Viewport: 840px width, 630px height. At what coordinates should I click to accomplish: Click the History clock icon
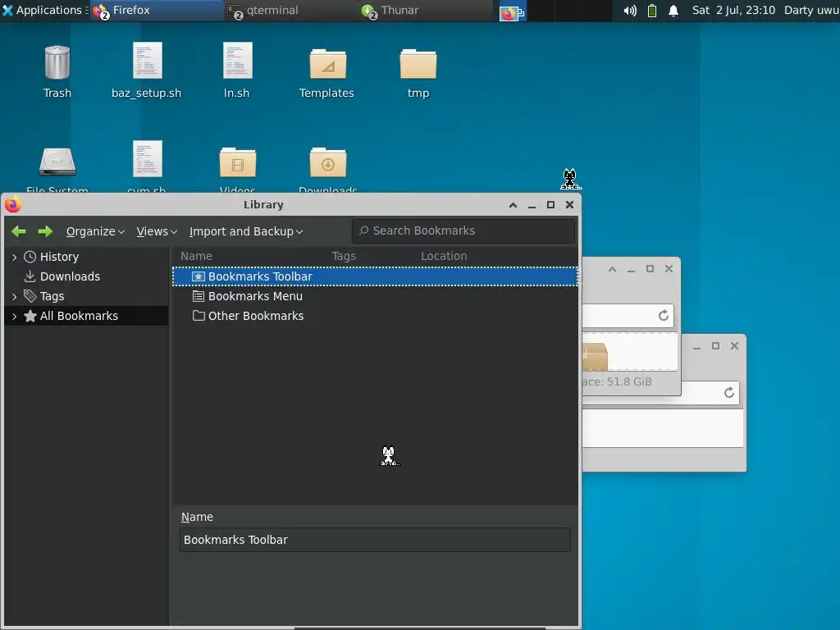click(30, 257)
